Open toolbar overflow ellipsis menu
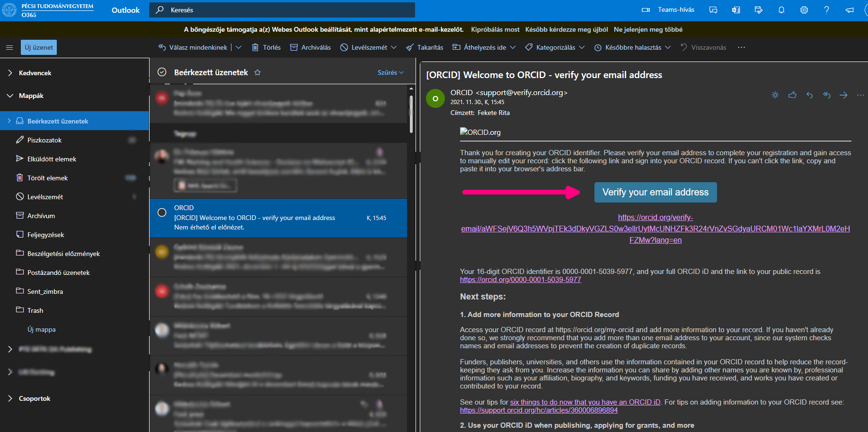This screenshot has height=432, width=868. pyautogui.click(x=741, y=47)
